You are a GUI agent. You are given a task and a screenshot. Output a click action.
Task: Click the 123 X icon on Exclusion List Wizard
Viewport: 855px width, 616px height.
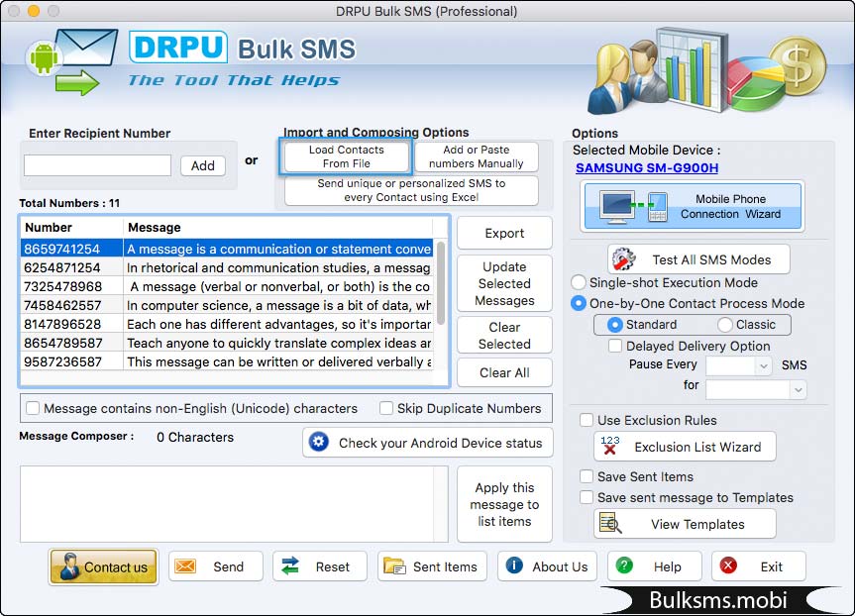[609, 446]
